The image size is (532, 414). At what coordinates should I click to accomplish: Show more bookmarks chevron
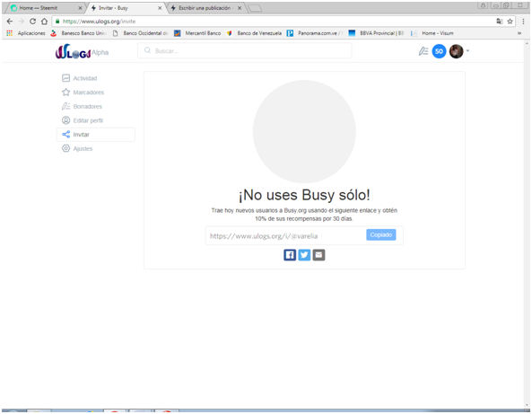pyautogui.click(x=519, y=33)
